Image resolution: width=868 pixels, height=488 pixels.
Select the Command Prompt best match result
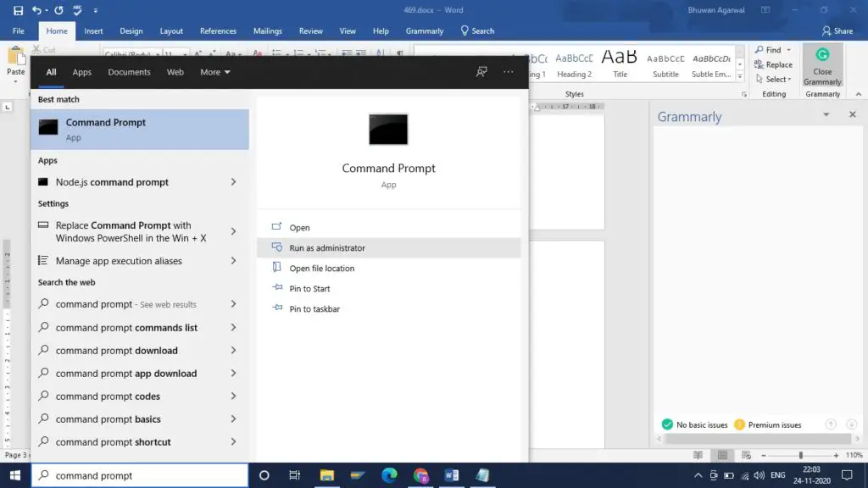(140, 130)
